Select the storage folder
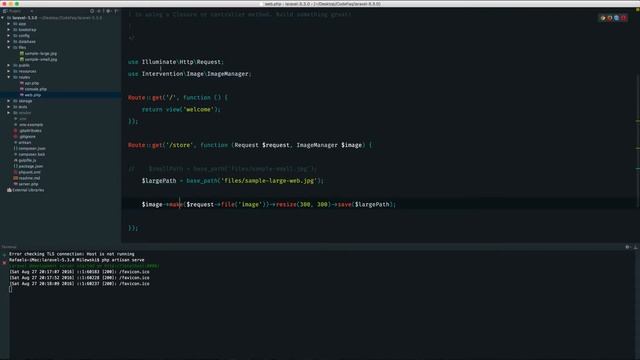Image resolution: width=640 pixels, height=360 pixels. (x=25, y=101)
